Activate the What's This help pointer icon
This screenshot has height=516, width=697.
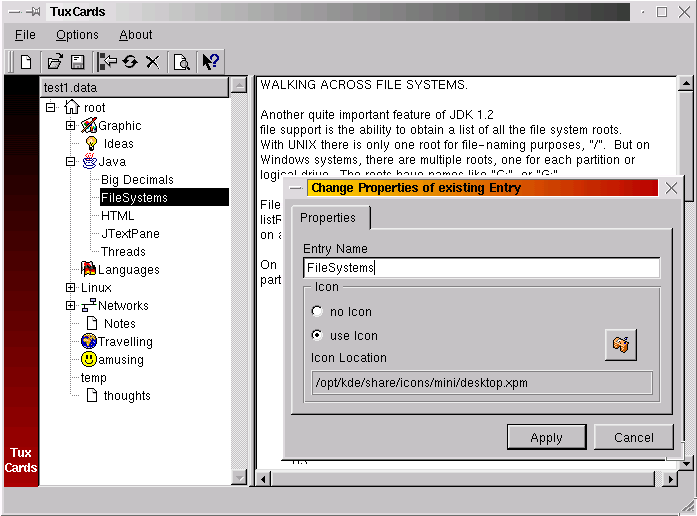tap(210, 61)
